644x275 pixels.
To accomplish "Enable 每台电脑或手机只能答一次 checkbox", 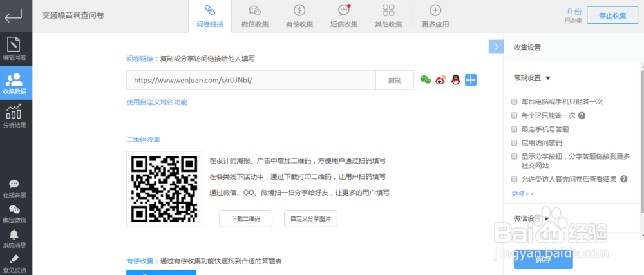I will click(x=514, y=101).
